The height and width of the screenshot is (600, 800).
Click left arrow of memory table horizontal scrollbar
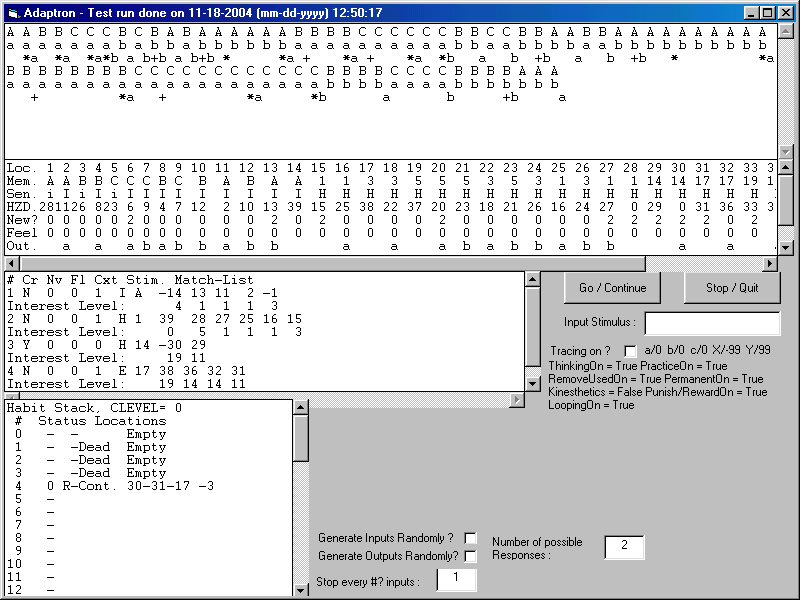pyautogui.click(x=12, y=264)
